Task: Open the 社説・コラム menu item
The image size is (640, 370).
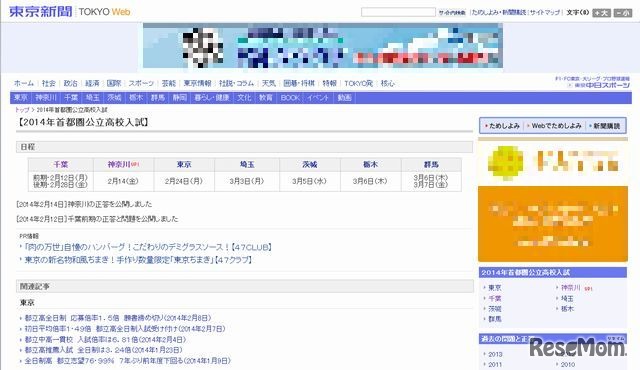Action: [x=236, y=83]
